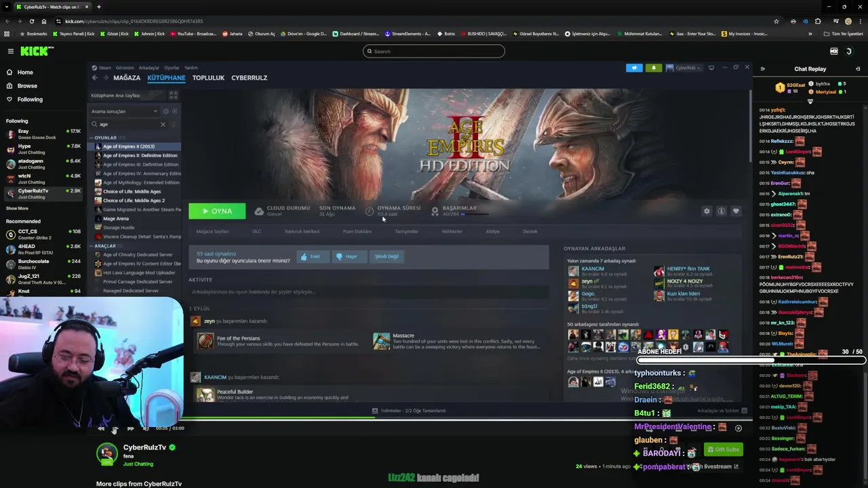
Task: Select Age of Mythology: Extended Edition
Action: coord(136,182)
